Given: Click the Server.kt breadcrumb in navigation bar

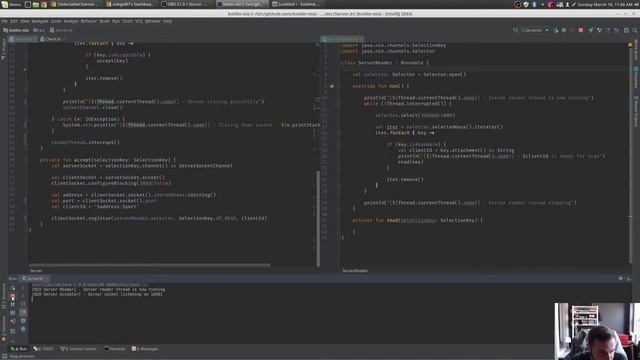Looking at the screenshot, I should tap(61, 30).
